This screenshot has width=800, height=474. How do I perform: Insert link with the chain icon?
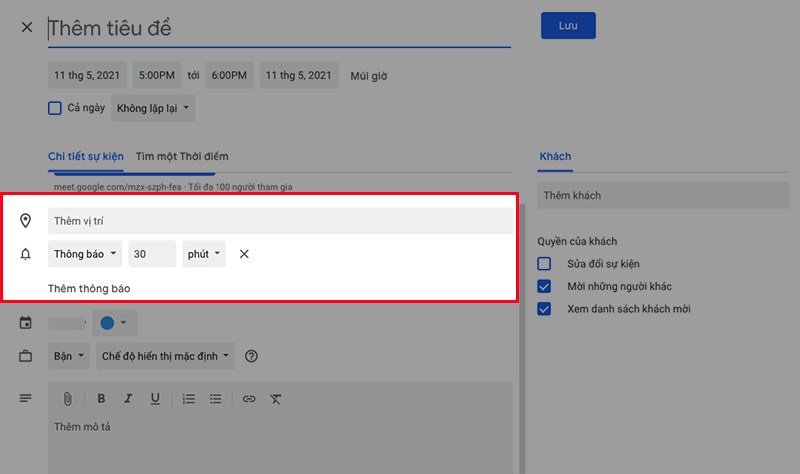pyautogui.click(x=249, y=399)
